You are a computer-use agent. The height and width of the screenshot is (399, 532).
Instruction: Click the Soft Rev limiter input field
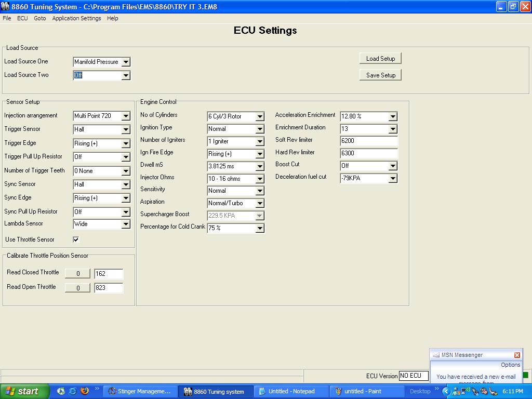[x=368, y=141]
